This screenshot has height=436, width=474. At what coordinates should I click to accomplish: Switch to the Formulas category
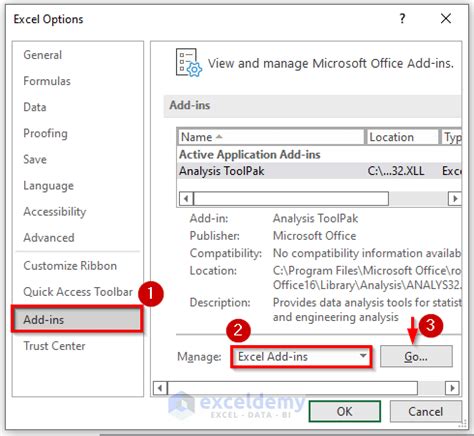[x=47, y=81]
